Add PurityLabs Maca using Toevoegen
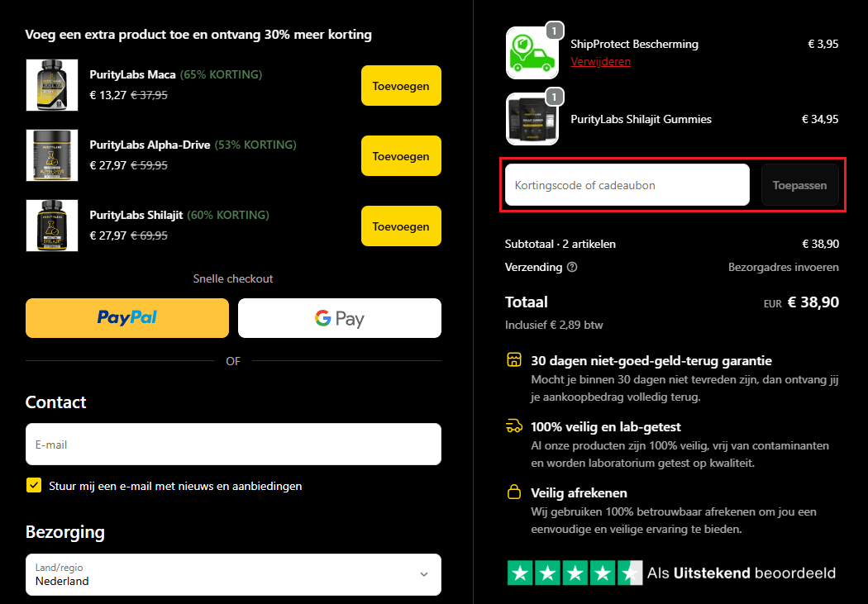Viewport: 868px width, 604px height. coord(401,85)
